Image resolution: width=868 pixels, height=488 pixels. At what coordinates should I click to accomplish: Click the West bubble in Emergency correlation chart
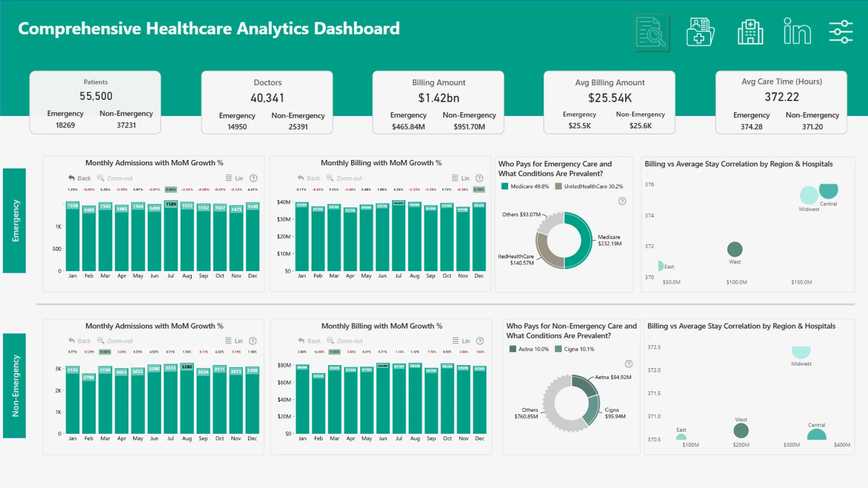(x=735, y=249)
